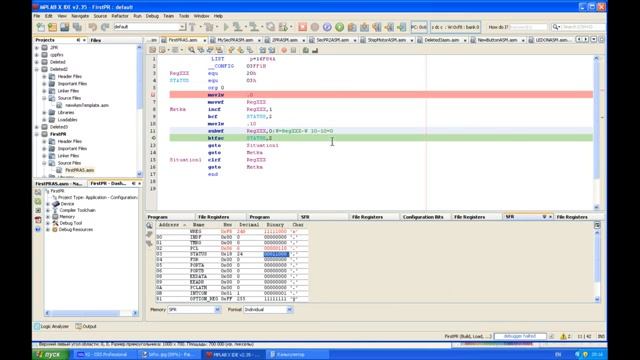This screenshot has height=360, width=640.
Task: Click the red PDF icon in the dashboard strip
Action: [38, 220]
